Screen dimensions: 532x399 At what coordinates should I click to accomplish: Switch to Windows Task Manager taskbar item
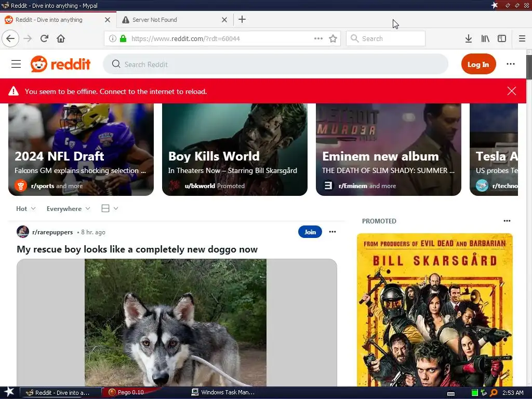click(x=223, y=392)
